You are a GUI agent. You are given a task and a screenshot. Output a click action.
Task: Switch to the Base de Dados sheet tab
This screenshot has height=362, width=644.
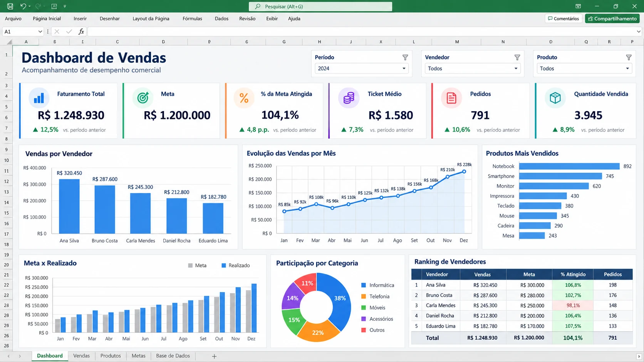pyautogui.click(x=173, y=356)
